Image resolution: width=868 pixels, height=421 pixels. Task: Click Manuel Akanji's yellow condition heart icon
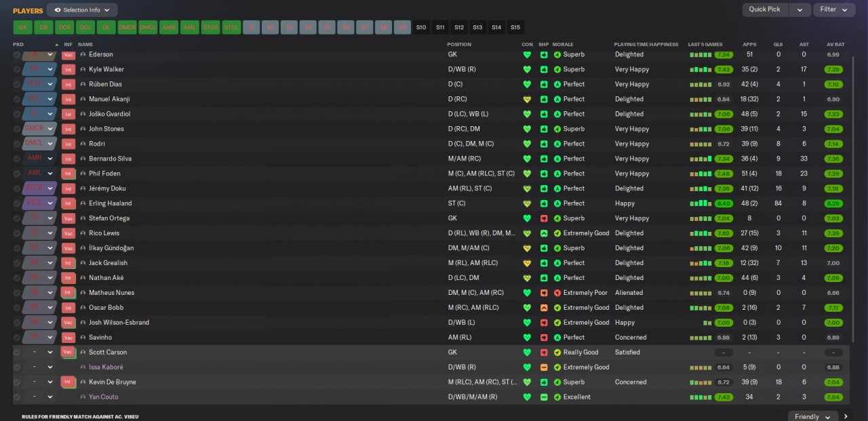click(x=527, y=99)
